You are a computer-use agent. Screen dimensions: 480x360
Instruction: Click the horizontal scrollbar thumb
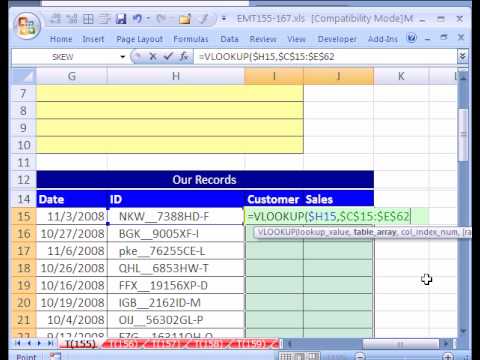400,343
